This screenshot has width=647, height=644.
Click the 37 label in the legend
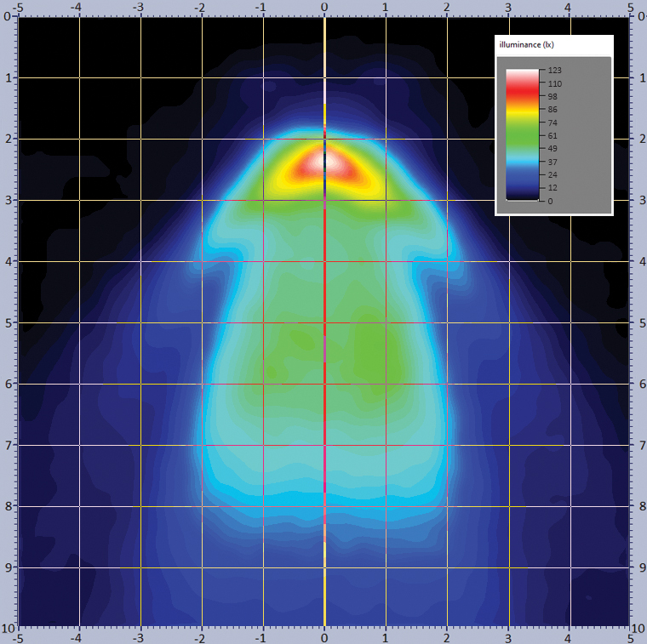pyautogui.click(x=553, y=162)
